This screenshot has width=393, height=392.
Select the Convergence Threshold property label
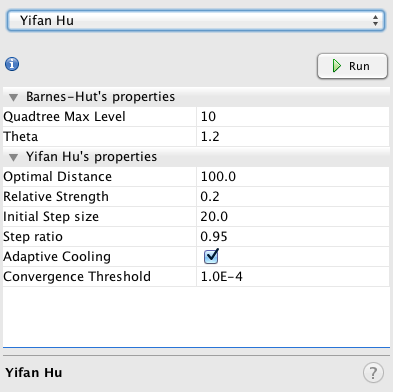click(x=77, y=277)
